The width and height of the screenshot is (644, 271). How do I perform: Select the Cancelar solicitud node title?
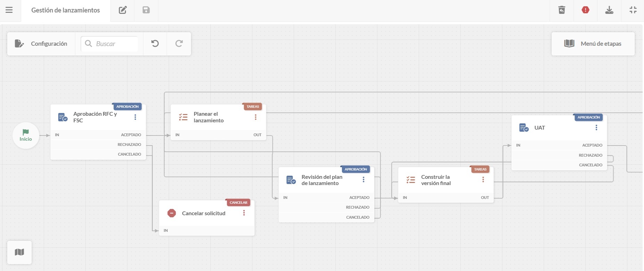[204, 213]
